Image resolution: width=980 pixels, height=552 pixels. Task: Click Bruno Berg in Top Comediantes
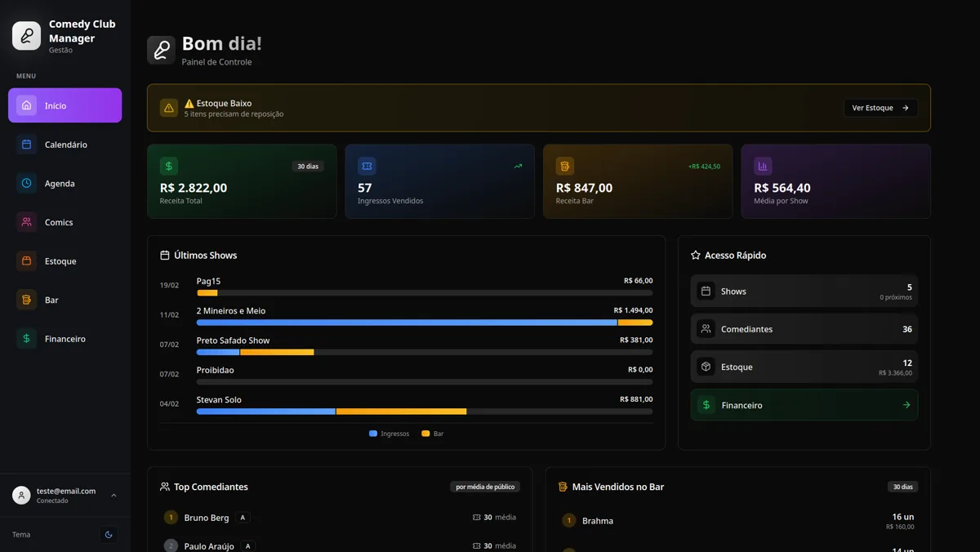point(207,518)
